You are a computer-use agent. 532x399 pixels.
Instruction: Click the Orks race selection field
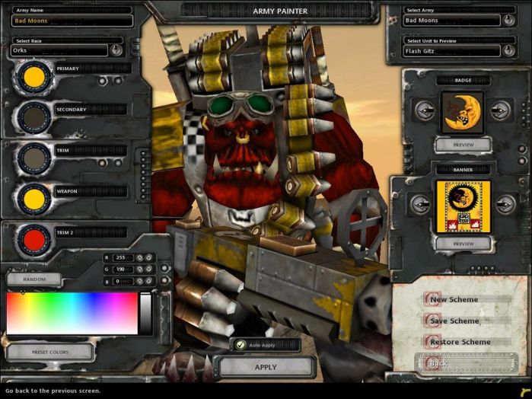(59, 50)
